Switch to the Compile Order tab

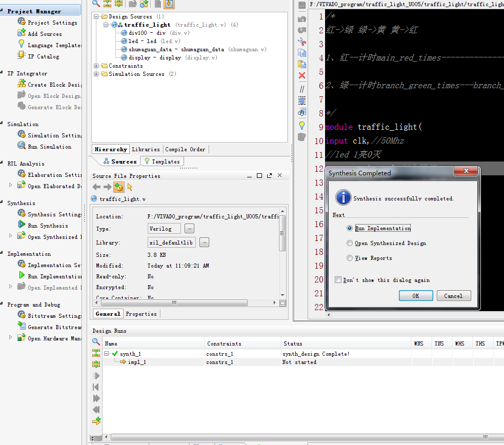[185, 149]
